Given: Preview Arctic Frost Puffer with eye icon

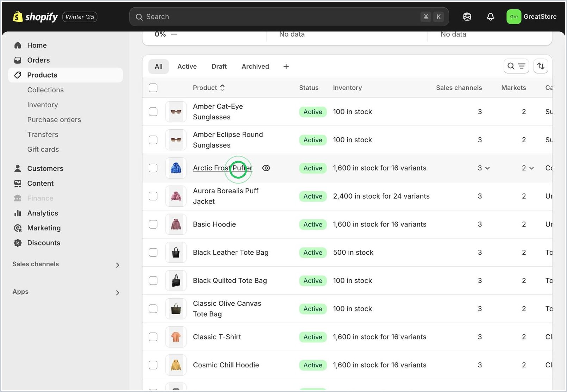Looking at the screenshot, I should (266, 168).
